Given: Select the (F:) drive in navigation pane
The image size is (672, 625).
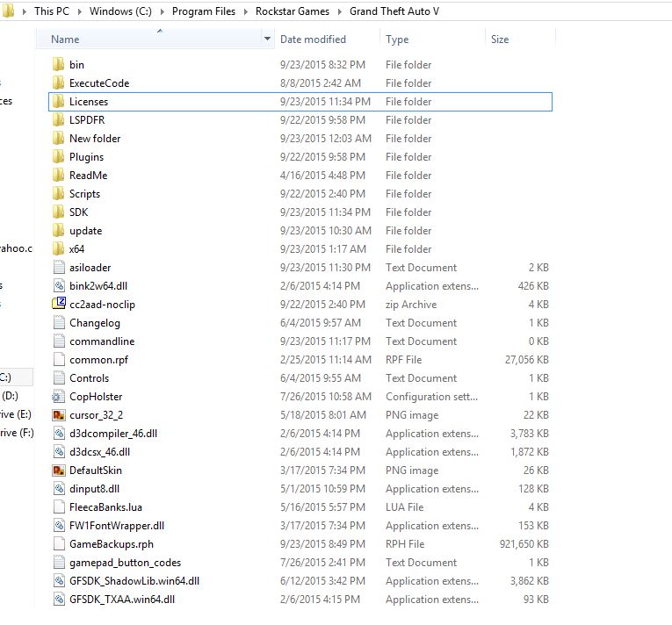Looking at the screenshot, I should [17, 433].
